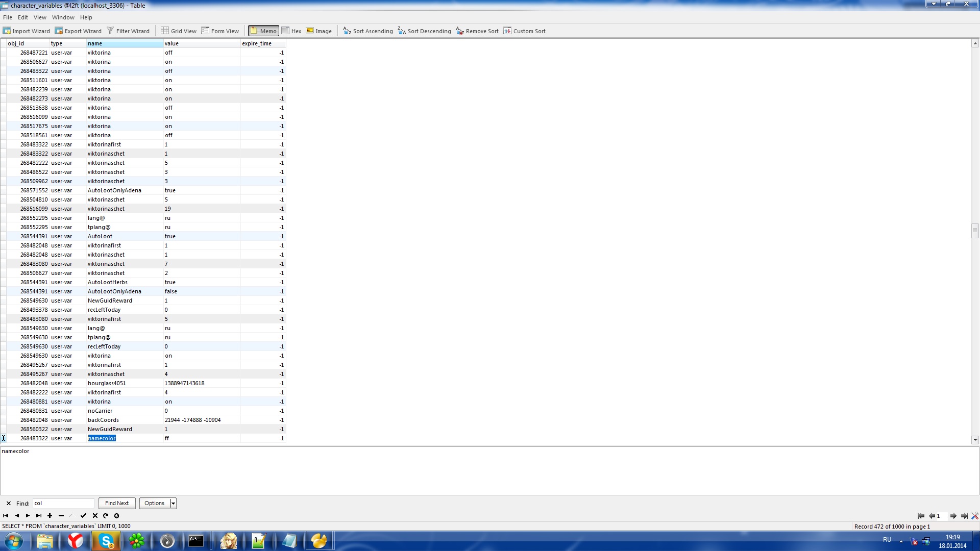Select the AutoLootHerbs name cell
The image size is (980, 551).
click(125, 282)
